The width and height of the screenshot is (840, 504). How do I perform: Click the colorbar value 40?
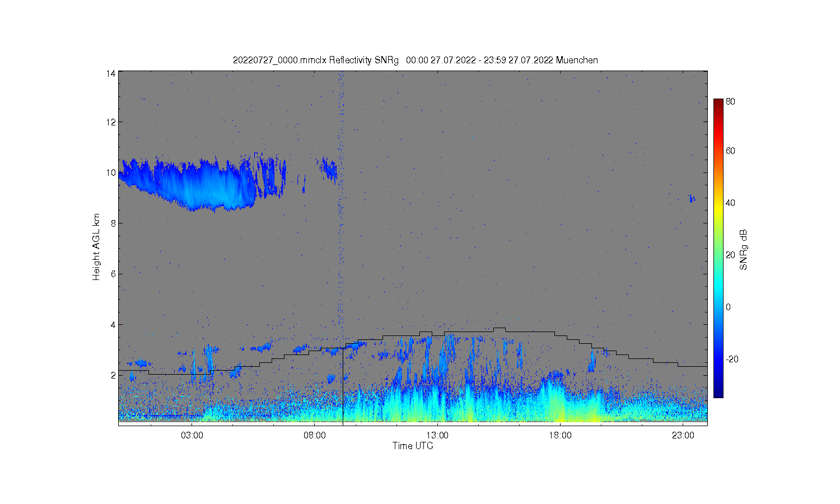731,203
